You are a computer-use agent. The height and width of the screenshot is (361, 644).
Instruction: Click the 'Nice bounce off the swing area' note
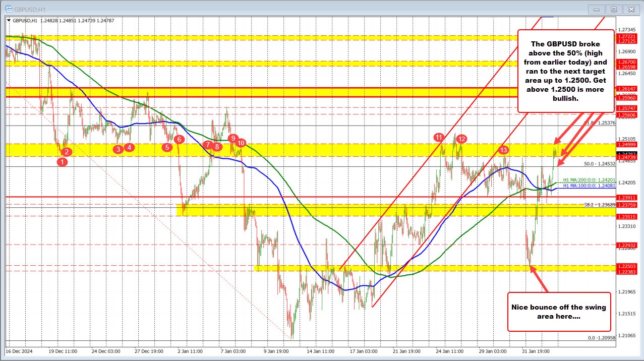559,313
